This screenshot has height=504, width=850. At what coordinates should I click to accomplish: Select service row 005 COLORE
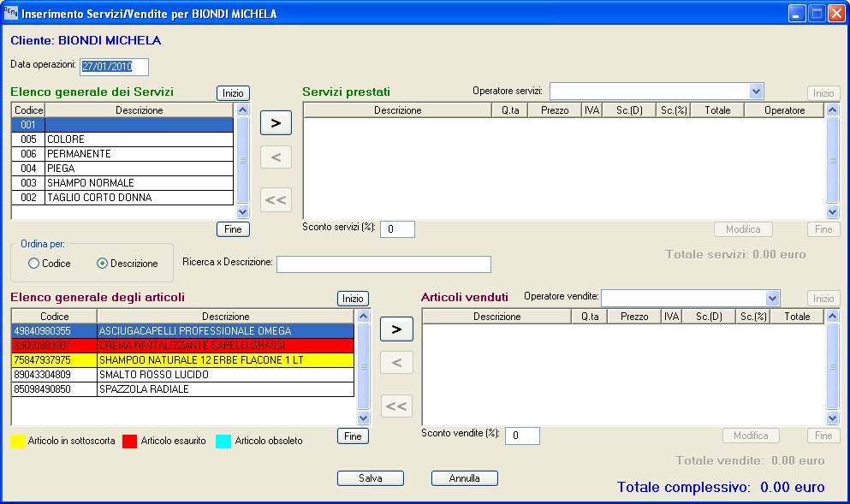(122, 139)
